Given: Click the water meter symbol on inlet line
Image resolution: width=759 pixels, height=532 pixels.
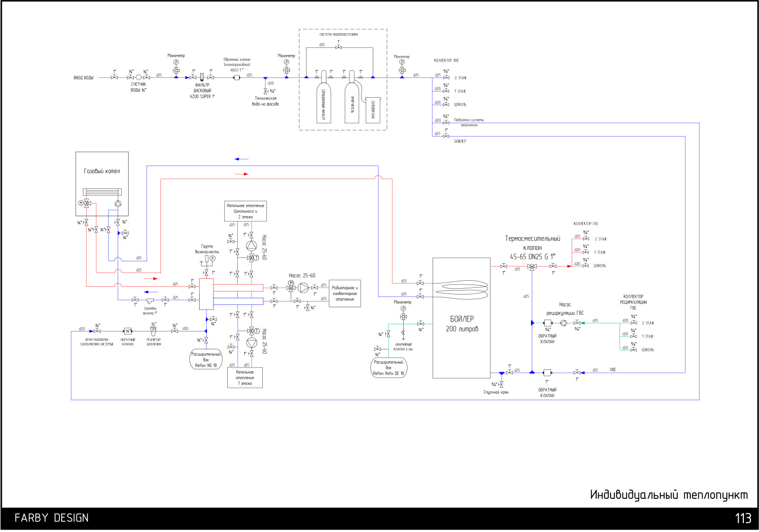Looking at the screenshot, I should [139, 77].
